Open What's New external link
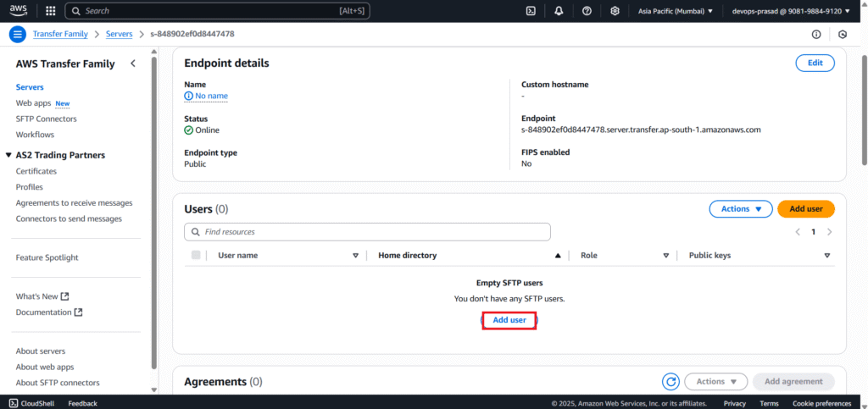This screenshot has height=409, width=868. click(x=42, y=296)
